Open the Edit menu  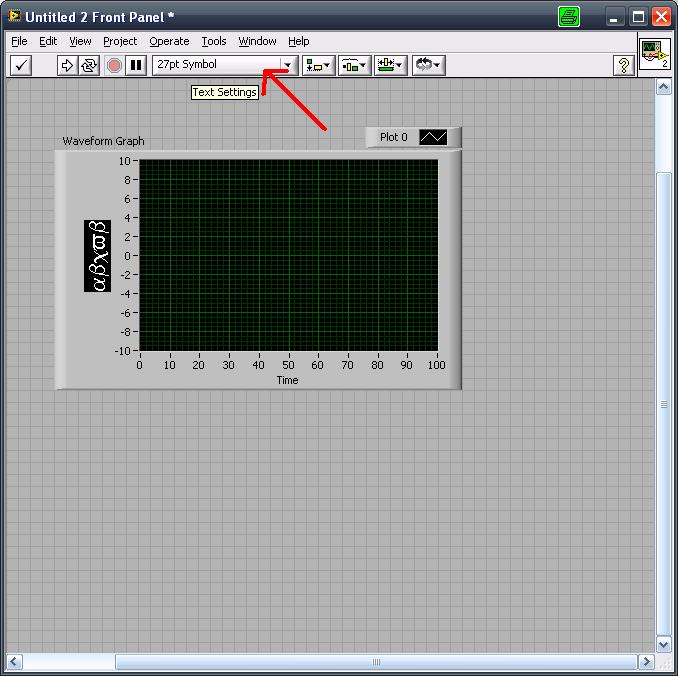(48, 41)
